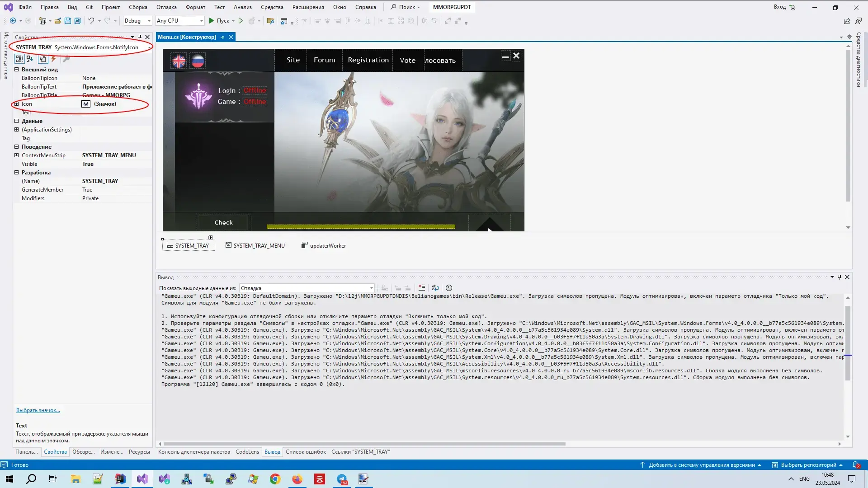Switch to the Список ошибок tab

pos(306,452)
